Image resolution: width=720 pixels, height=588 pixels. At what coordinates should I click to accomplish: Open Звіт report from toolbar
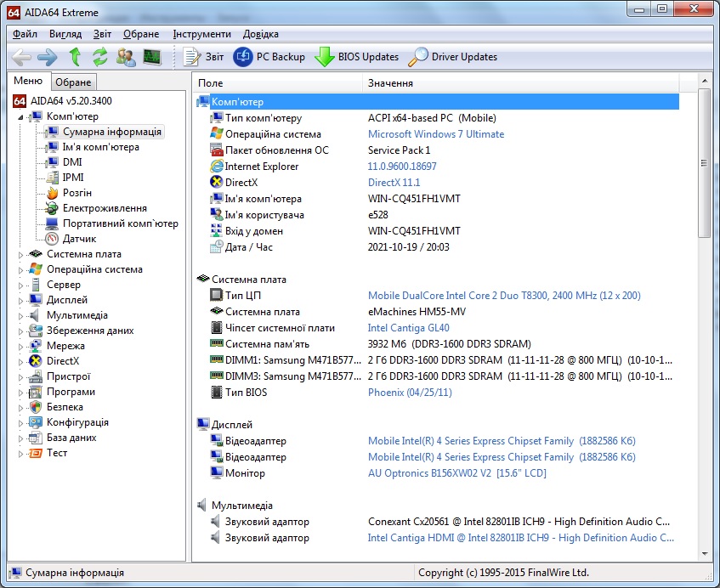click(203, 57)
